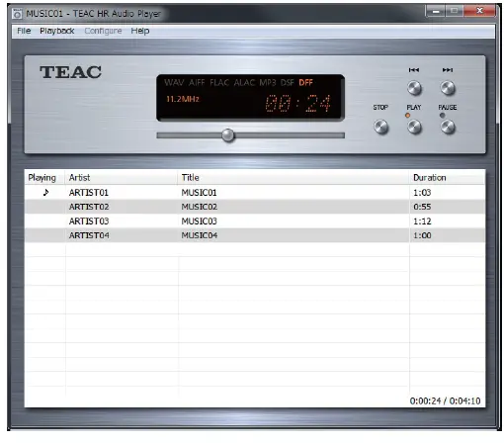Click the WAV format indicator

[174, 82]
